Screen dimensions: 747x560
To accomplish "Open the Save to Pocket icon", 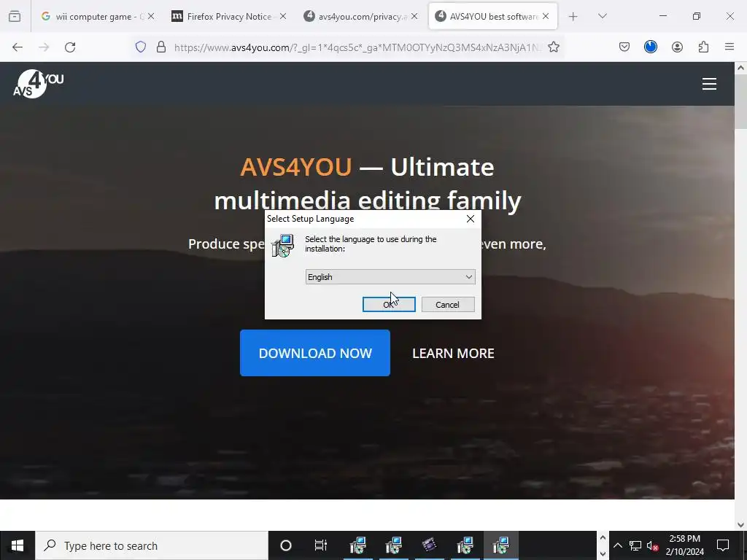I will tap(624, 47).
